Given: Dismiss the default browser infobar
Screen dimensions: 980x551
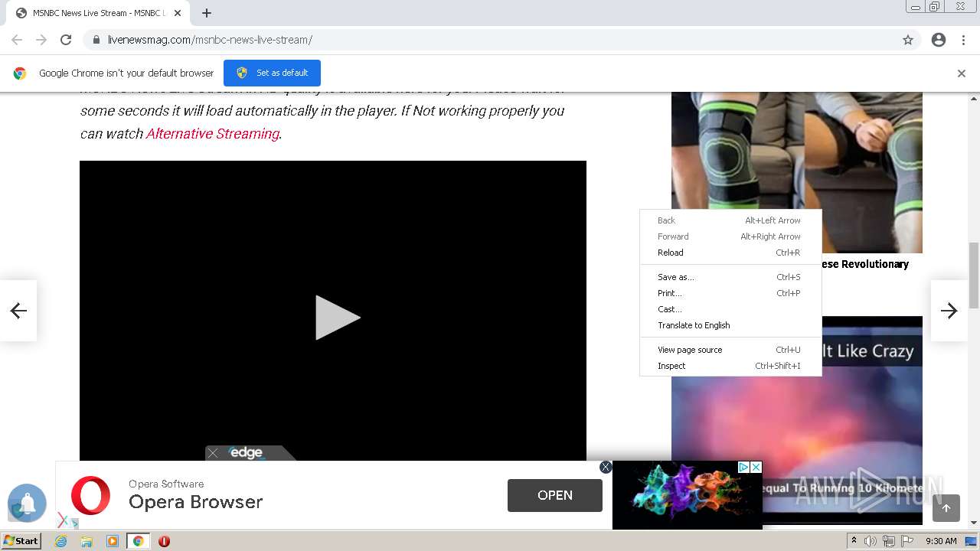Looking at the screenshot, I should coord(962,73).
